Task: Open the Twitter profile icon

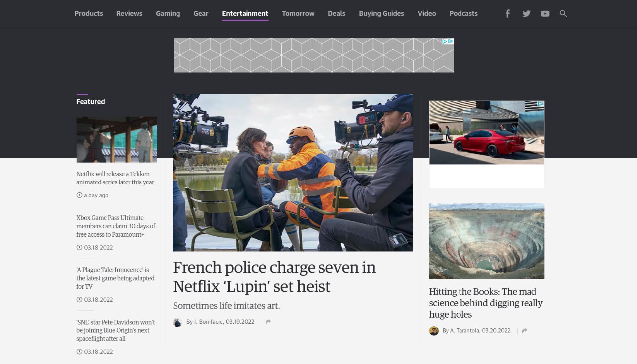Action: click(526, 14)
